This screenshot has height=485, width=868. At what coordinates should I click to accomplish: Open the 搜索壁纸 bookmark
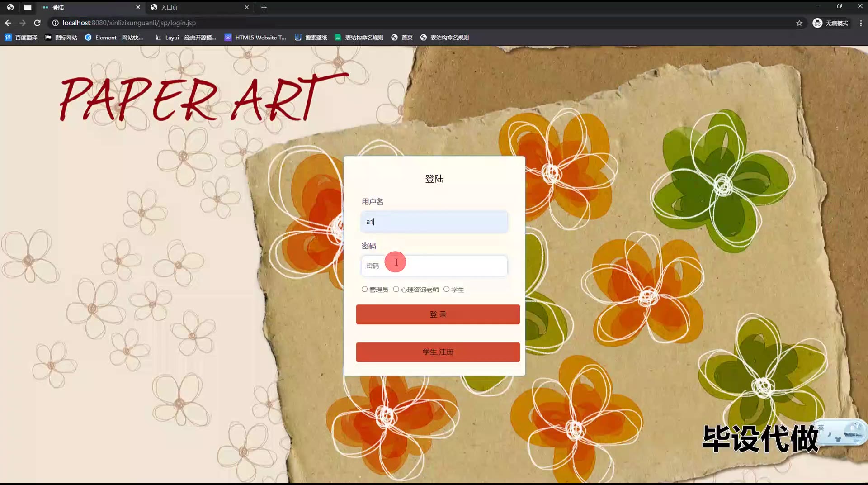tap(311, 38)
